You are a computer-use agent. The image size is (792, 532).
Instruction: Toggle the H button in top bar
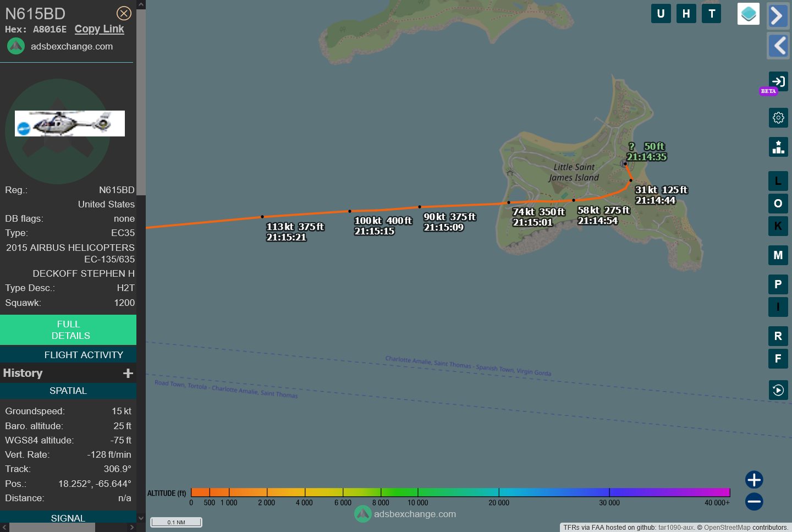(686, 14)
